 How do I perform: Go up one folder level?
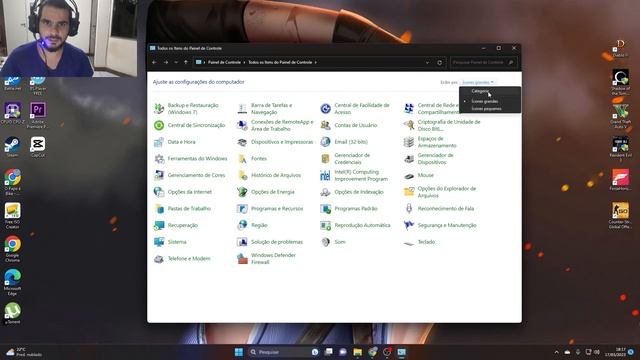[186, 62]
